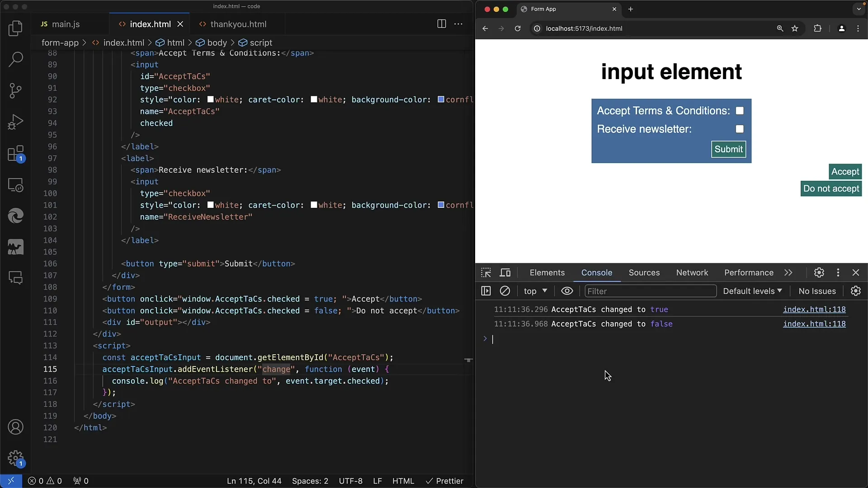Click the Accept button on page
This screenshot has height=488, width=868.
coord(845,171)
